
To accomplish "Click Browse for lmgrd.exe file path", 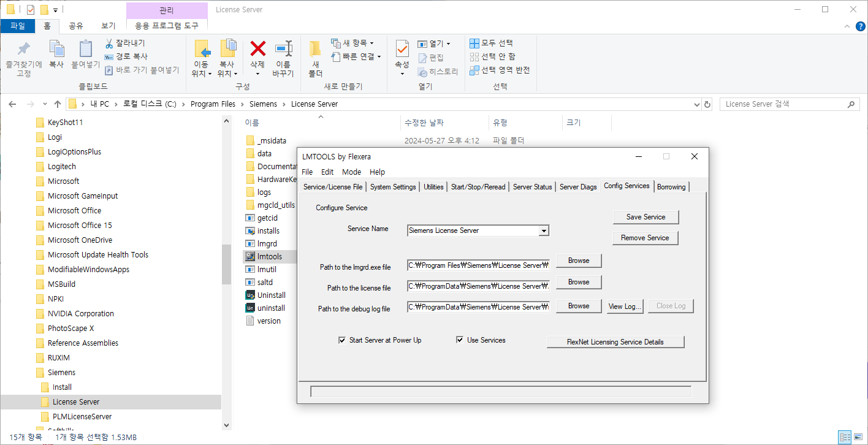I will (579, 261).
